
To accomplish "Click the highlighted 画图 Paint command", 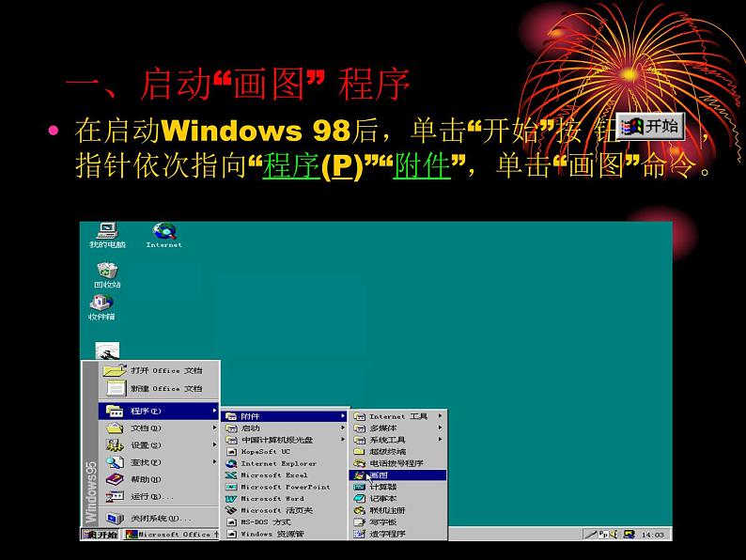I will [398, 474].
